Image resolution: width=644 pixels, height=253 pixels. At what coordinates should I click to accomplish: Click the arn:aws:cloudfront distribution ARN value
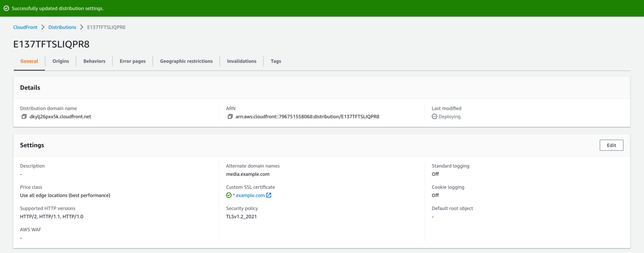point(307,117)
